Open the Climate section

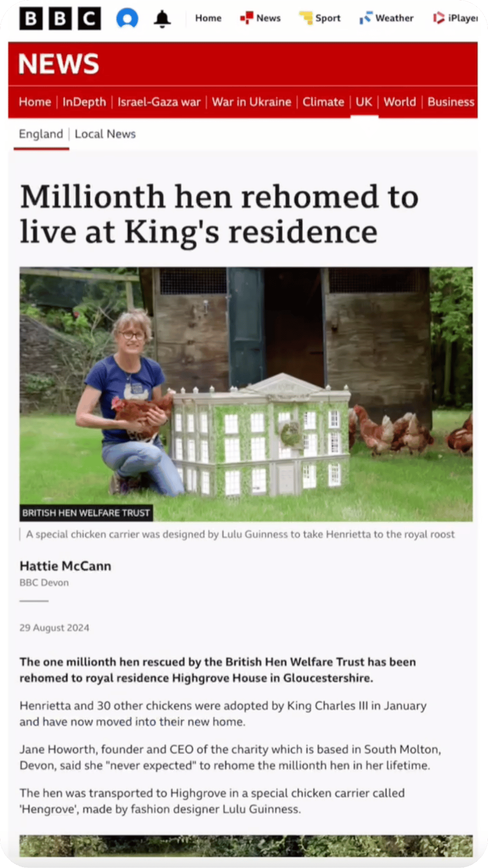coord(324,102)
